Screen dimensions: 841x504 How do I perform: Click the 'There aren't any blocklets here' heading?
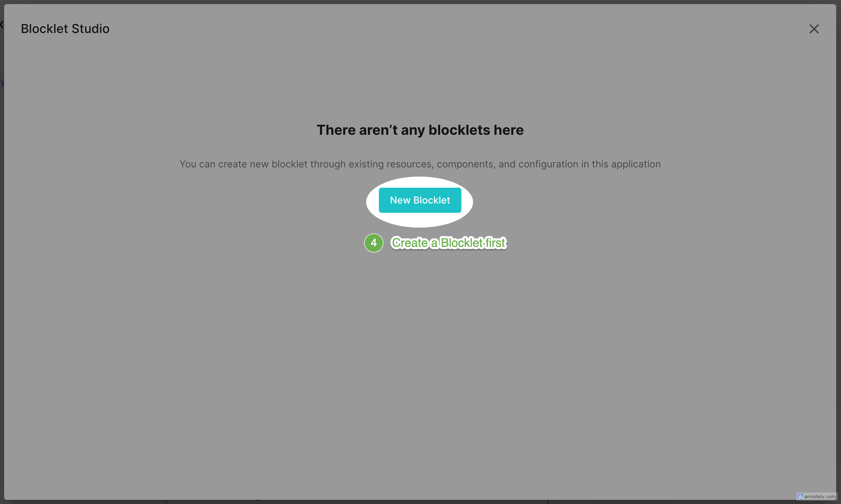pos(420,130)
